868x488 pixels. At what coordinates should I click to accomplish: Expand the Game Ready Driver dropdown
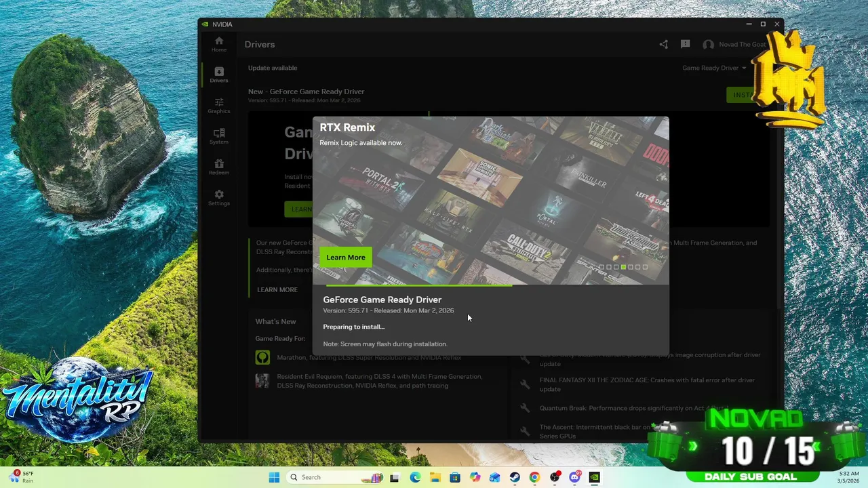[714, 68]
